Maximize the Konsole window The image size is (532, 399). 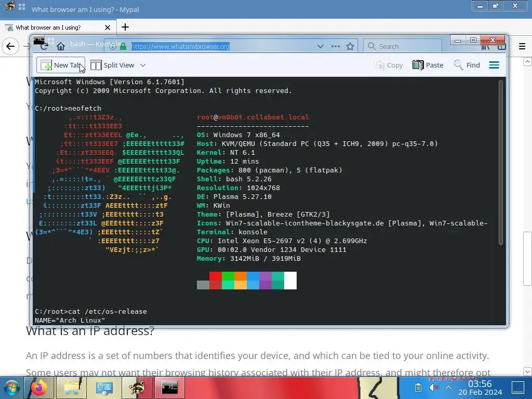pos(473,41)
